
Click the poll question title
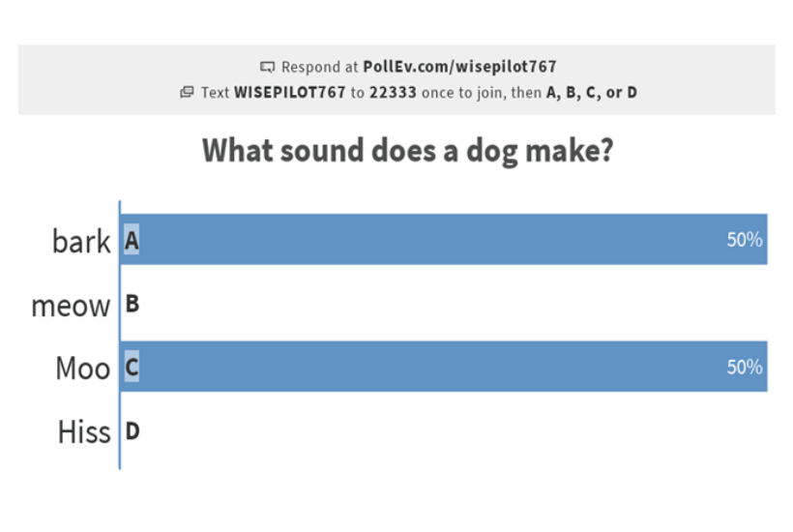(408, 151)
